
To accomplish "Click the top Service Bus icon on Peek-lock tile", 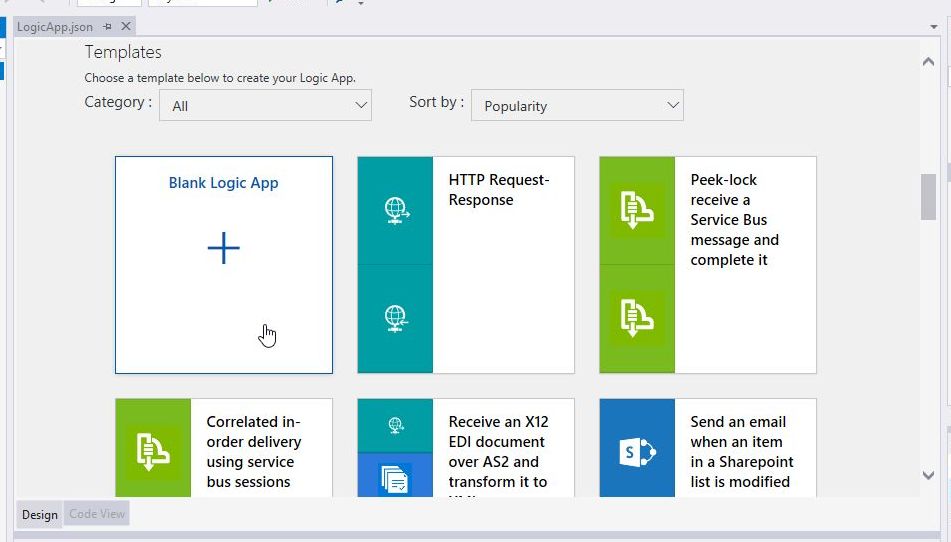I will (x=637, y=210).
